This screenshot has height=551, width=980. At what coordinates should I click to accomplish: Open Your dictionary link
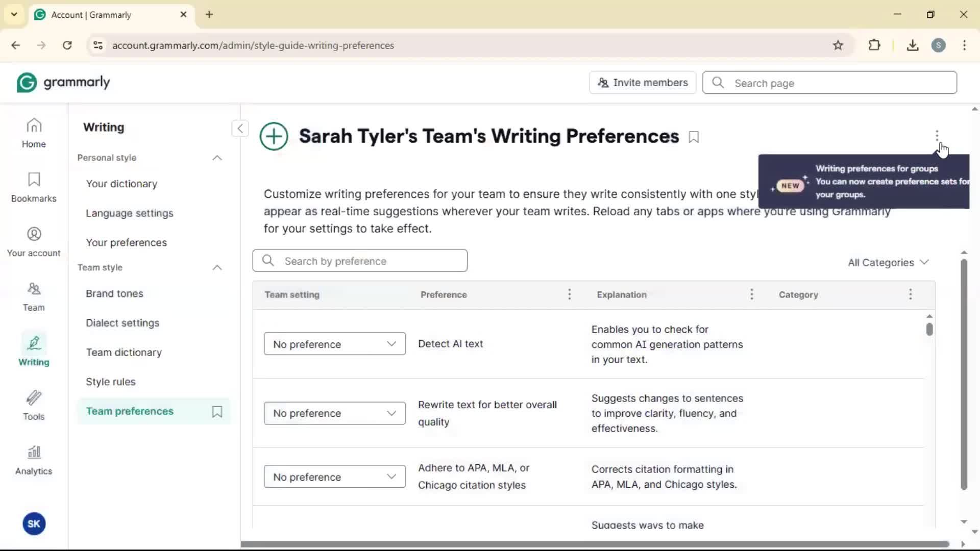(x=121, y=184)
